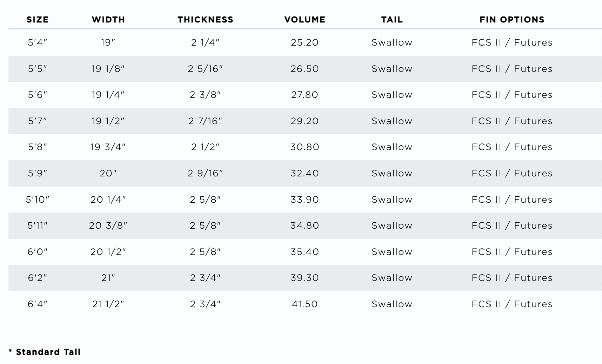The width and height of the screenshot is (602, 364).
Task: Click the 19 1/8" width value
Action: (x=108, y=69)
